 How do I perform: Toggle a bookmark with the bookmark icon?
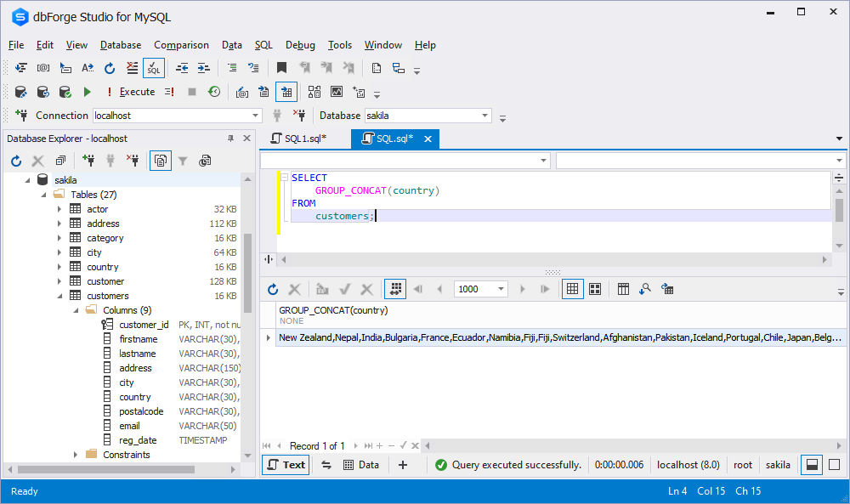pyautogui.click(x=281, y=68)
